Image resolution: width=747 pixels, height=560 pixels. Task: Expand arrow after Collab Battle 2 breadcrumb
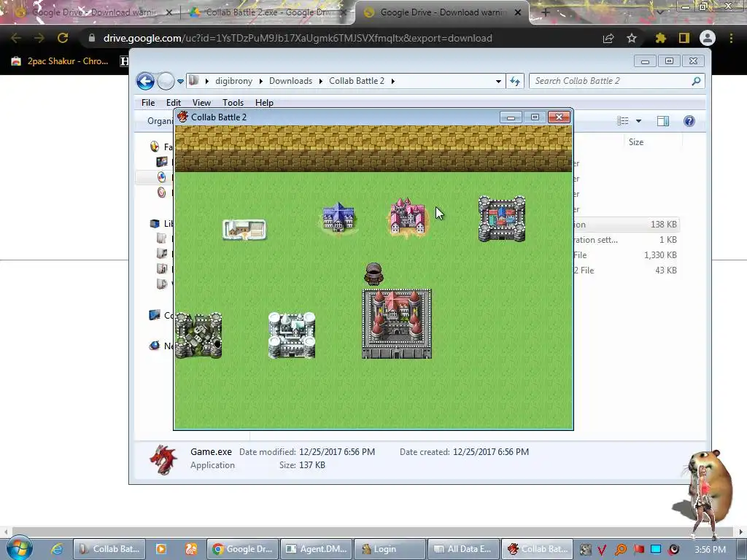pyautogui.click(x=392, y=82)
